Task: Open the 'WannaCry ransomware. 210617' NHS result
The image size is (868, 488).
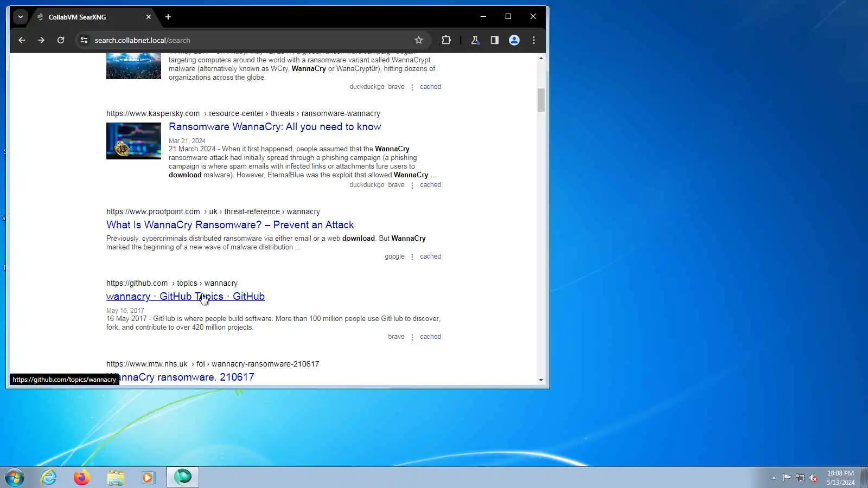Action: tap(180, 377)
